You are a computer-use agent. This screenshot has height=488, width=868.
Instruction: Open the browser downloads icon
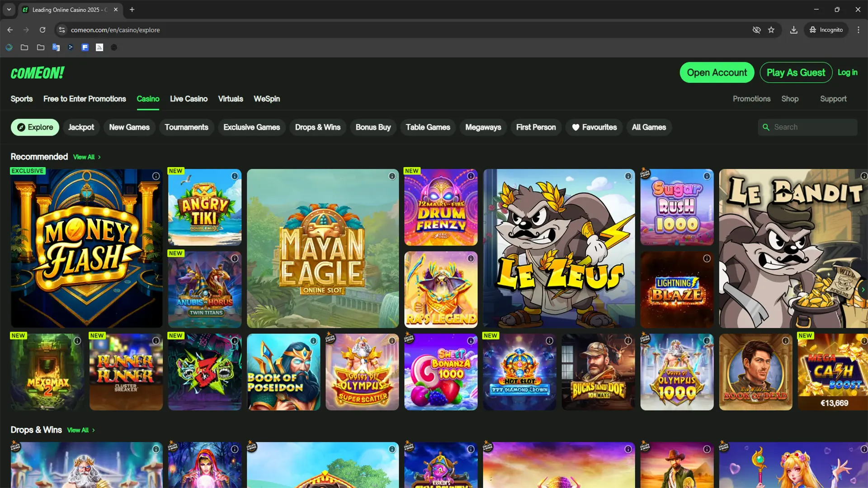click(x=793, y=30)
